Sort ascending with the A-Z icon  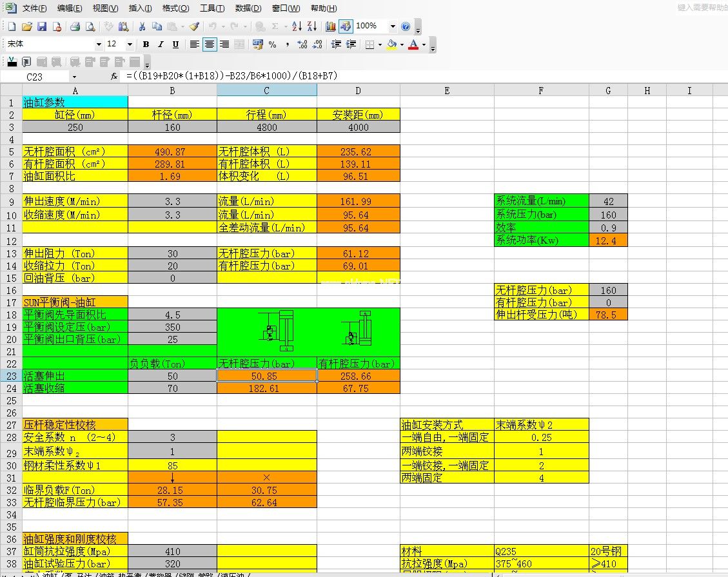[297, 26]
